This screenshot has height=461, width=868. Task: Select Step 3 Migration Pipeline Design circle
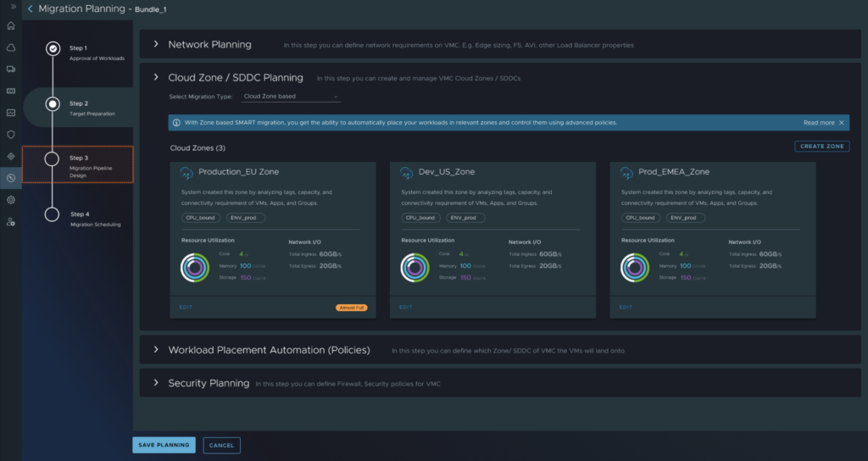point(52,159)
